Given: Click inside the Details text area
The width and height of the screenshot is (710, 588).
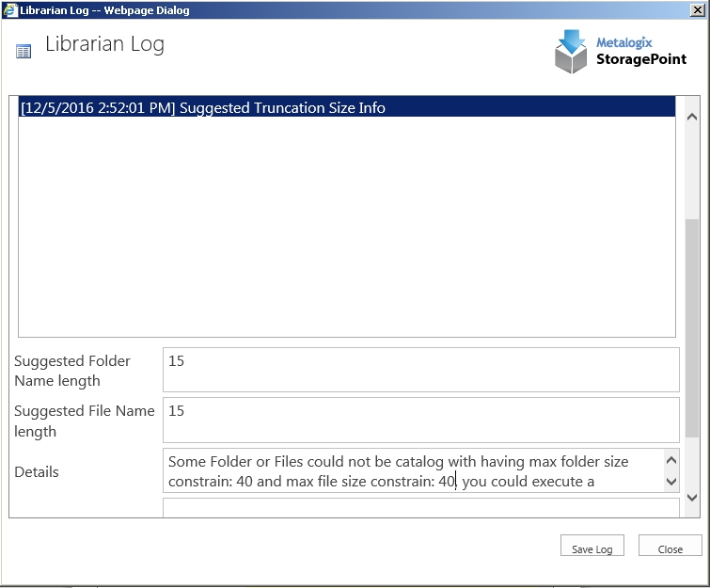Looking at the screenshot, I should pyautogui.click(x=414, y=471).
